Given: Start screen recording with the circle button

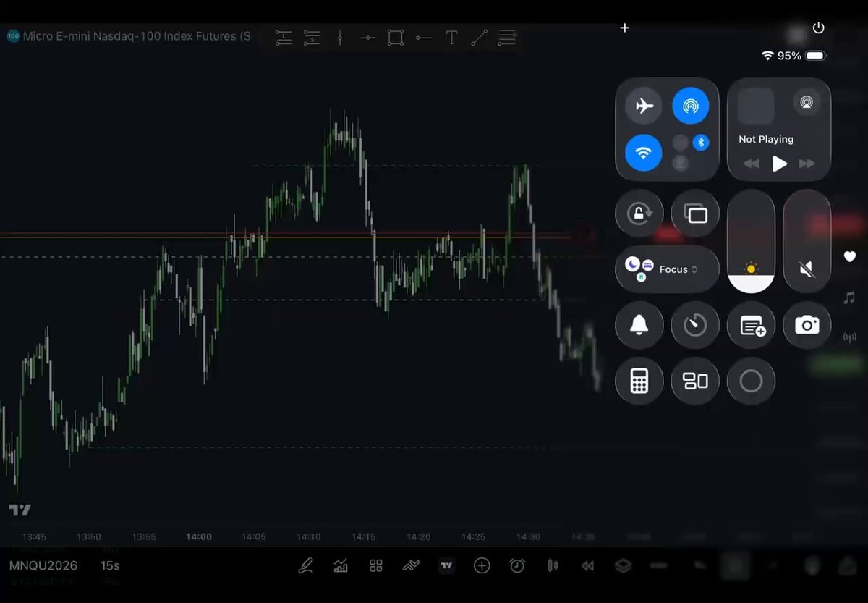Looking at the screenshot, I should [751, 381].
